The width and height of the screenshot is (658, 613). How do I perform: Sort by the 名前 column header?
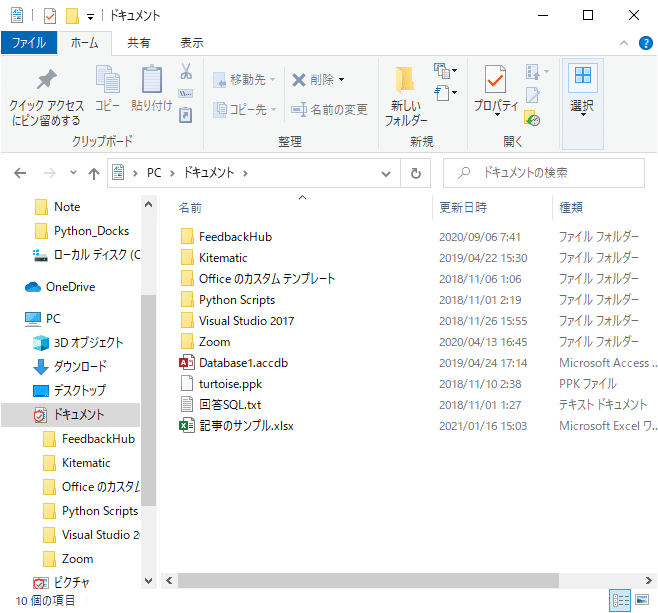(190, 208)
